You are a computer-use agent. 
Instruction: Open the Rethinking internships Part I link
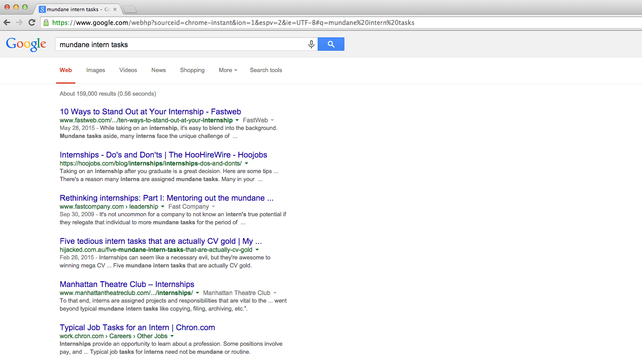pyautogui.click(x=167, y=198)
